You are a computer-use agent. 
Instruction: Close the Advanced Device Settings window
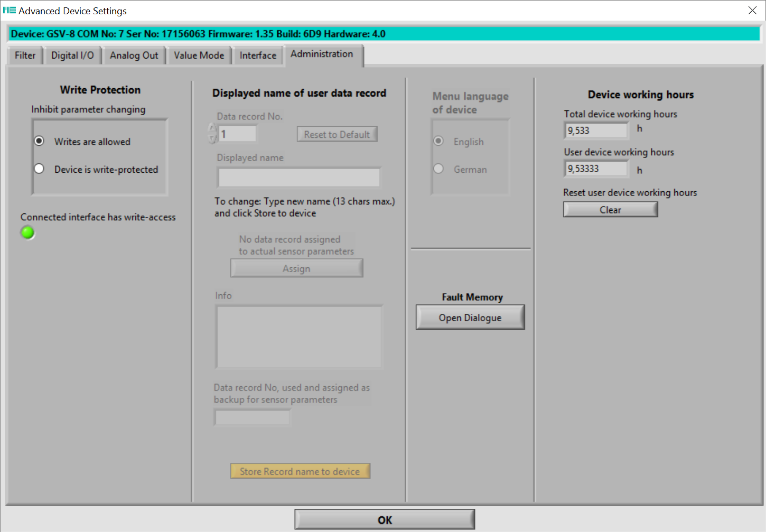pyautogui.click(x=752, y=11)
